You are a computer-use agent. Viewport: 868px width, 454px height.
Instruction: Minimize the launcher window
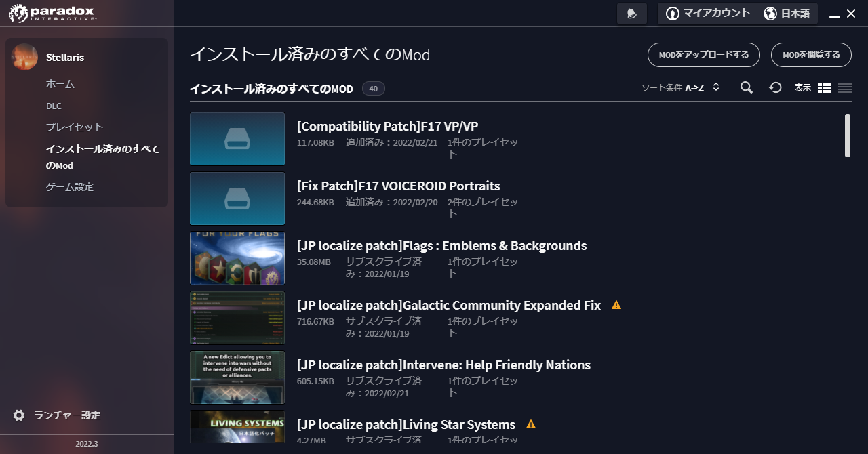pos(835,16)
